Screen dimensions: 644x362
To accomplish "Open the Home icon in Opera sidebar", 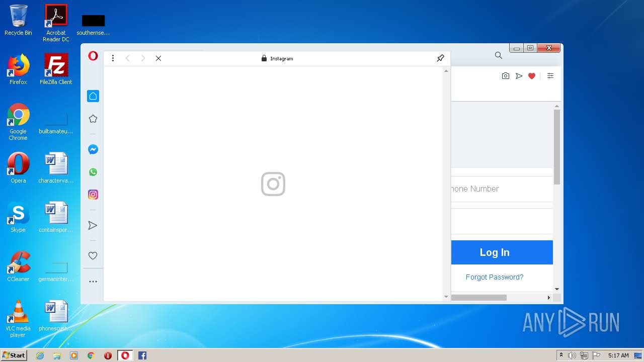I will pos(93,96).
